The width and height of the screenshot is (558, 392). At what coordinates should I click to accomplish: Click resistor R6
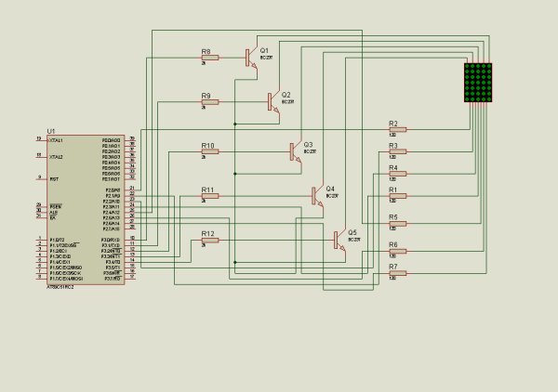(398, 251)
